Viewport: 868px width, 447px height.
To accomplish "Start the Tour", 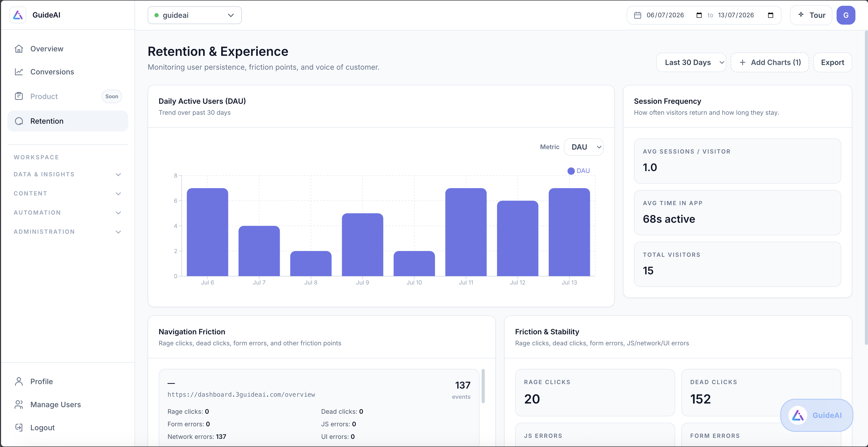I will click(x=811, y=15).
